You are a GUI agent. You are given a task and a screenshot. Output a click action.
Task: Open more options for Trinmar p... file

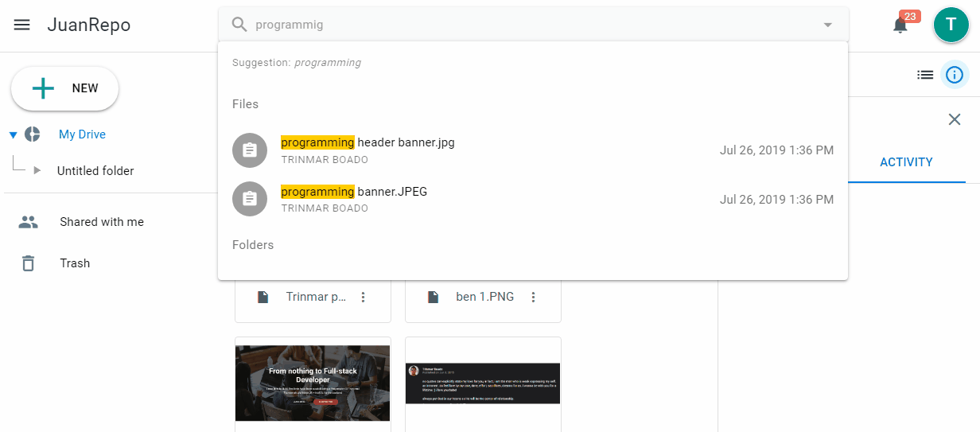[364, 297]
